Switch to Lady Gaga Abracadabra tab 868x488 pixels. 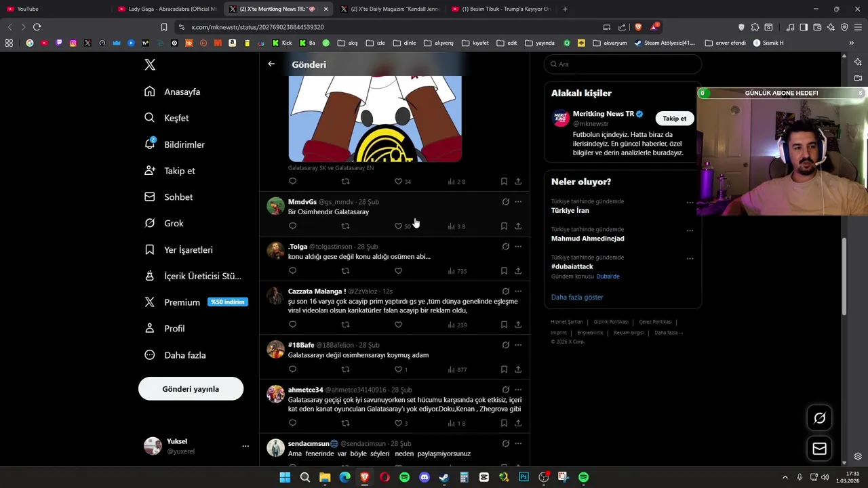pos(167,9)
